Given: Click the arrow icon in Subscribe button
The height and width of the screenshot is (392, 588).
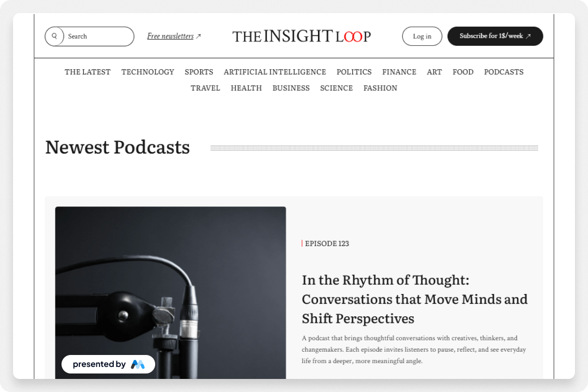Looking at the screenshot, I should [x=528, y=36].
